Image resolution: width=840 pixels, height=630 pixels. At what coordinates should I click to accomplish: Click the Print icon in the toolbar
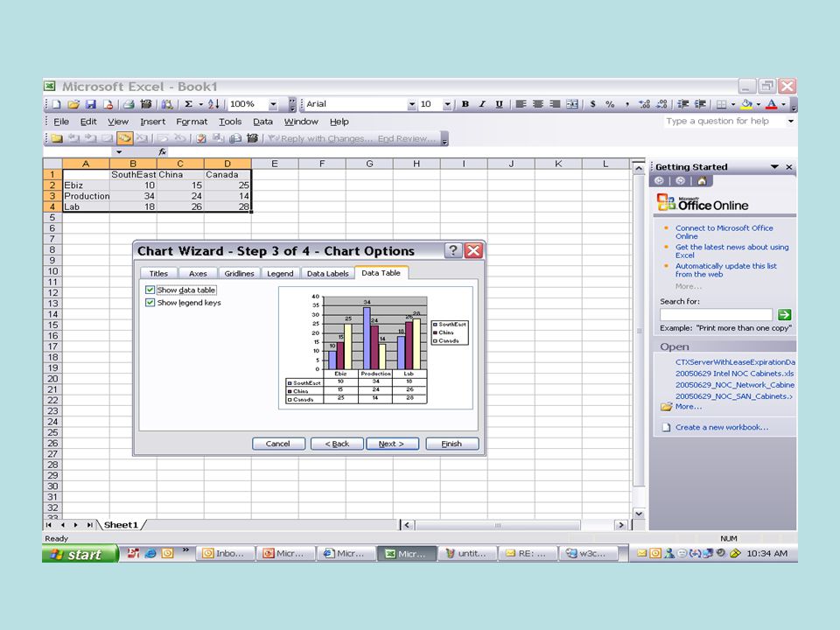tap(129, 104)
